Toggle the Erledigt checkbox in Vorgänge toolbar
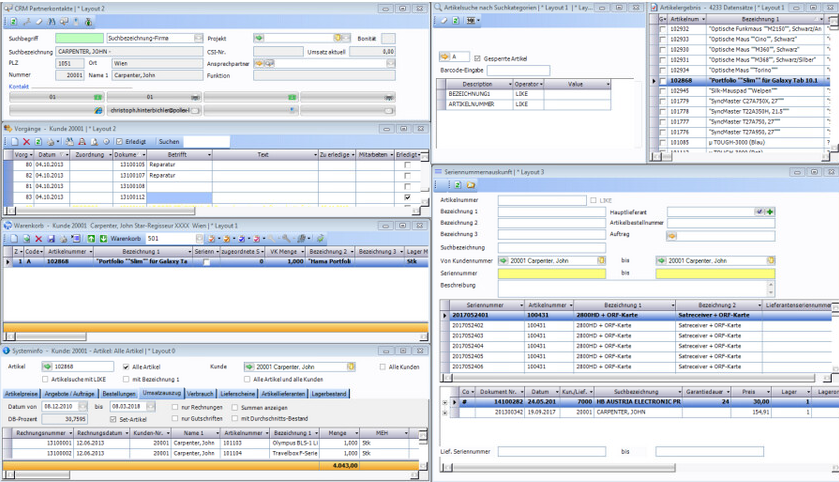839x482 pixels. (120, 142)
